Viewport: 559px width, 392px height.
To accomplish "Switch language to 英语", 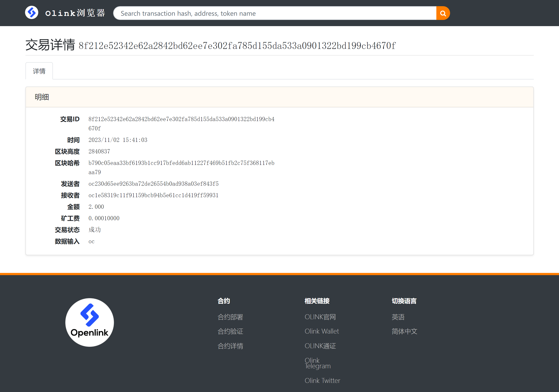I will tap(398, 317).
